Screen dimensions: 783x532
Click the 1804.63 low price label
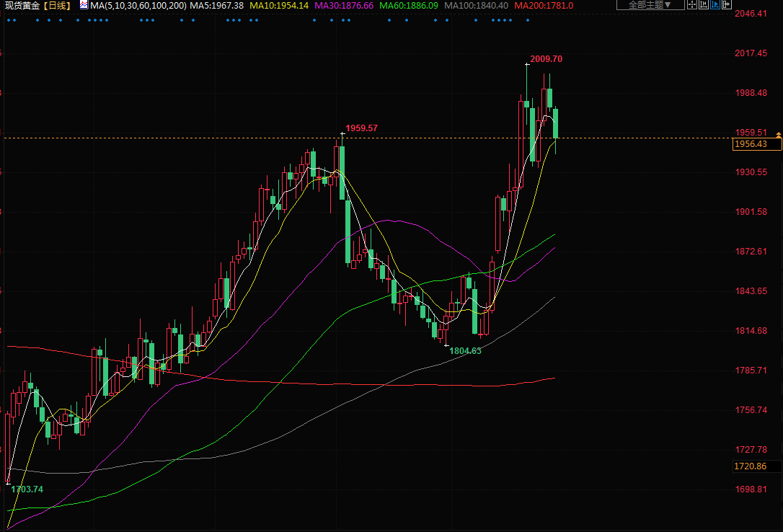pos(465,350)
